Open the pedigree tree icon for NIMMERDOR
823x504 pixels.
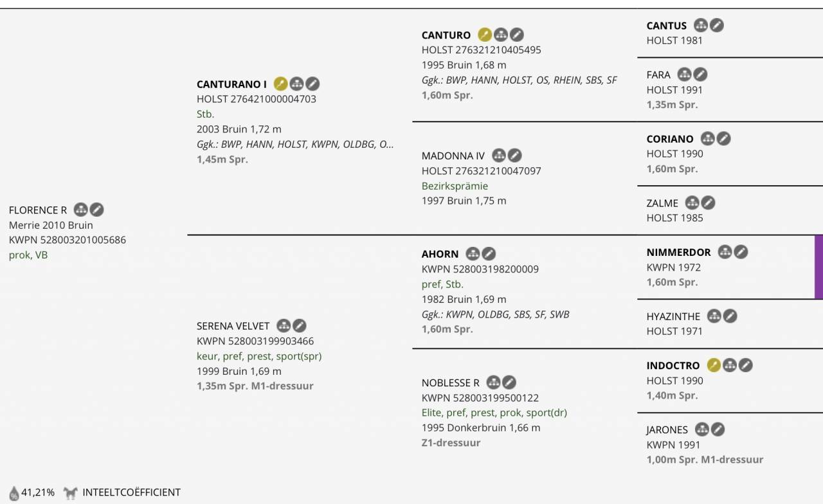[x=725, y=252]
